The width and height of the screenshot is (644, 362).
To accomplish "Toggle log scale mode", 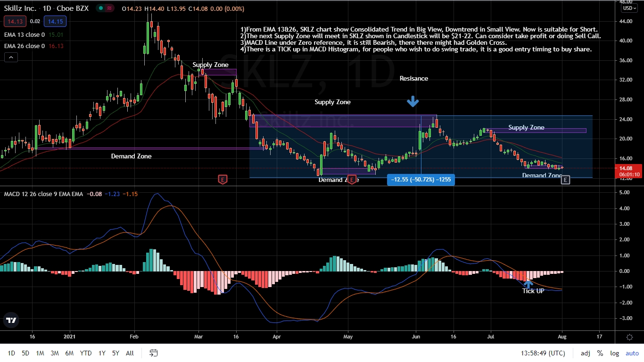I will click(x=614, y=353).
